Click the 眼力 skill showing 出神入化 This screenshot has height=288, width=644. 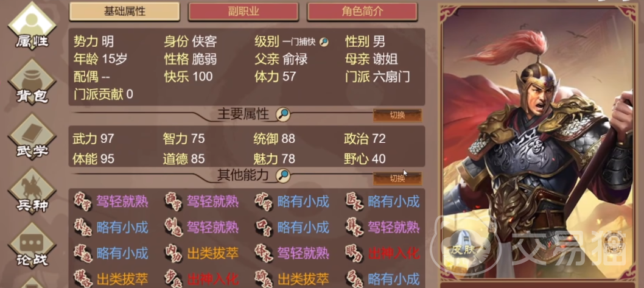point(383,253)
